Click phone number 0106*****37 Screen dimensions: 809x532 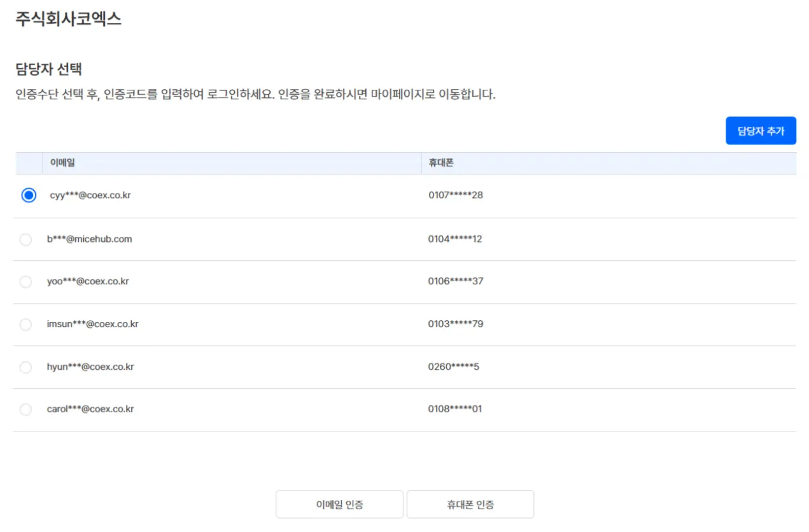click(x=456, y=281)
